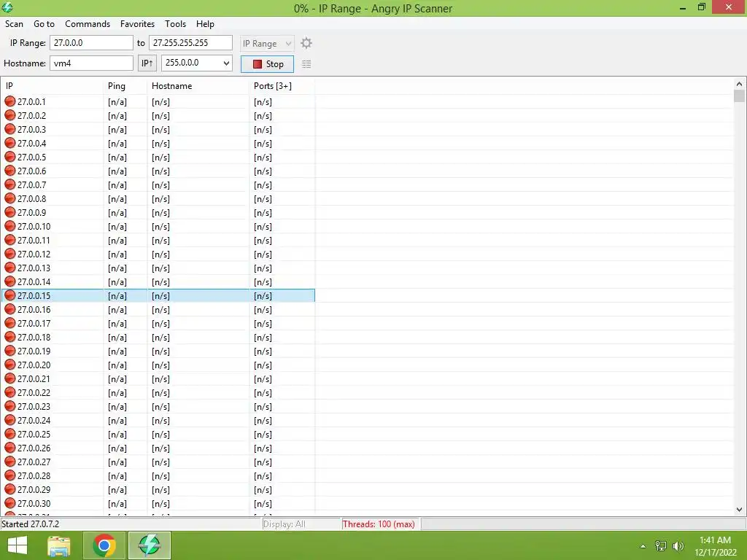Click the red status icon for 27.0.0.8

tap(10, 198)
